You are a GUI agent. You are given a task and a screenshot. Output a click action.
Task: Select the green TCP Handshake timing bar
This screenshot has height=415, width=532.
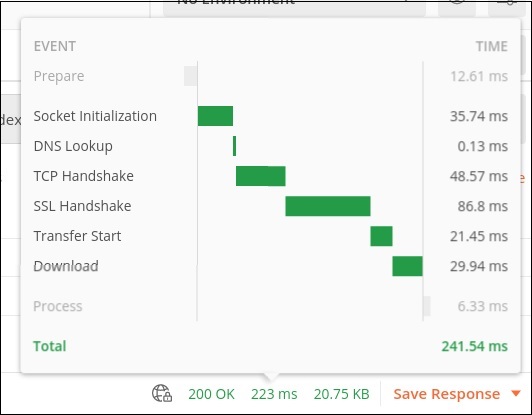click(x=261, y=176)
